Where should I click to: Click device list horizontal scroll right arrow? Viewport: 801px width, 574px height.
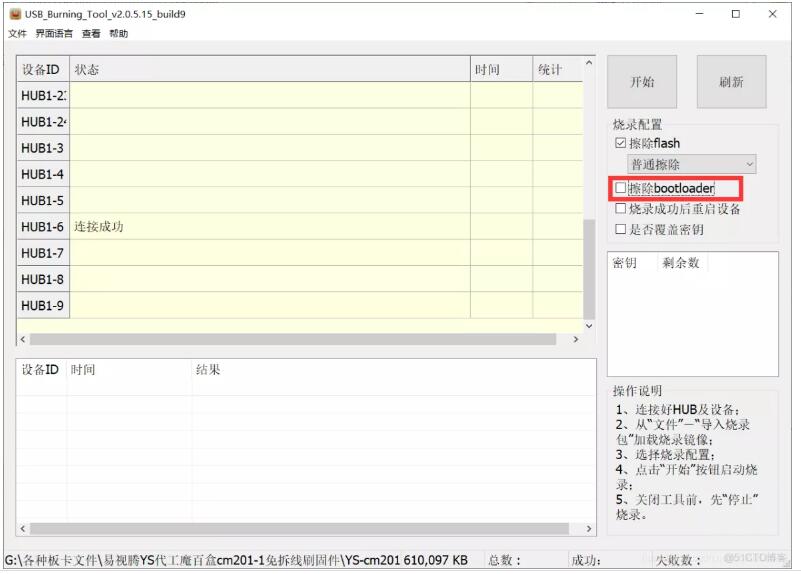click(575, 340)
